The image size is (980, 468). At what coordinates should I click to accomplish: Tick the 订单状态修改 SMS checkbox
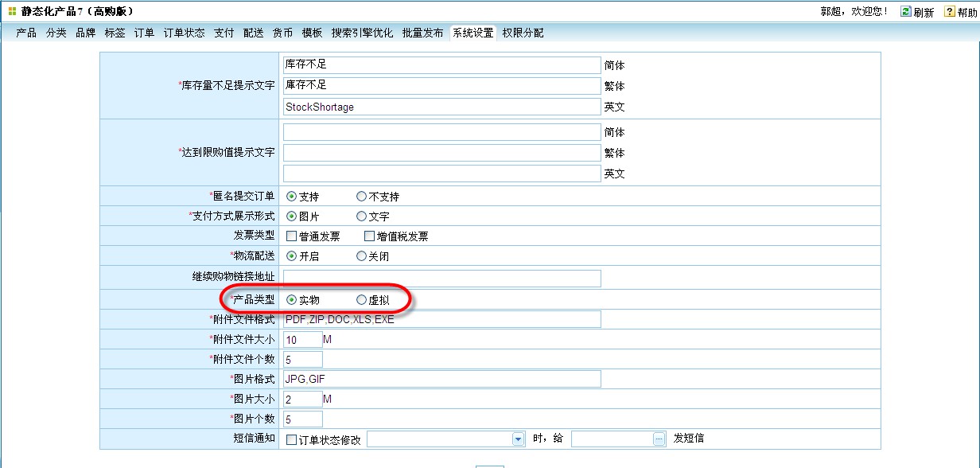(x=291, y=439)
